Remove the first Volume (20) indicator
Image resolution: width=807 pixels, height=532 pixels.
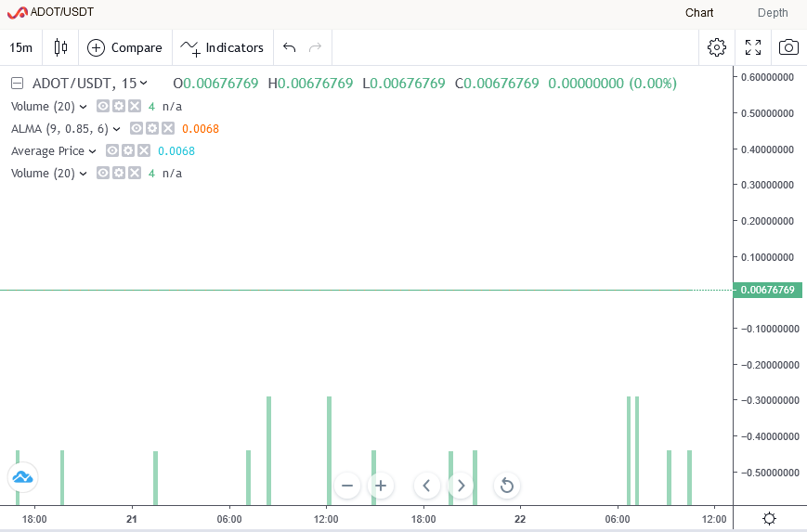click(135, 106)
